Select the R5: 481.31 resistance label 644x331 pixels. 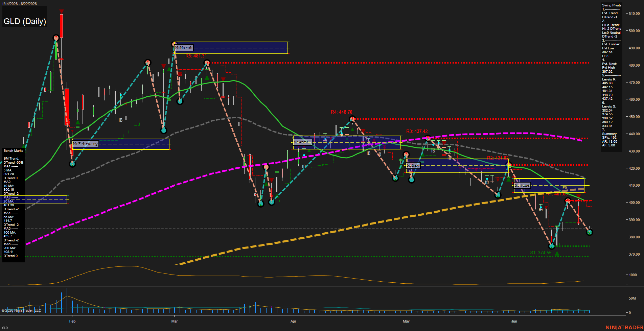196,56
